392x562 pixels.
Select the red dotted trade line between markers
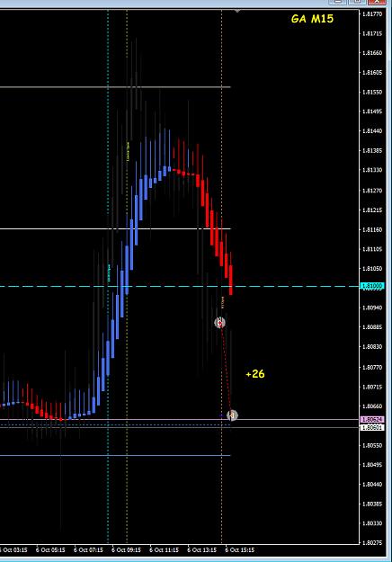point(226,370)
